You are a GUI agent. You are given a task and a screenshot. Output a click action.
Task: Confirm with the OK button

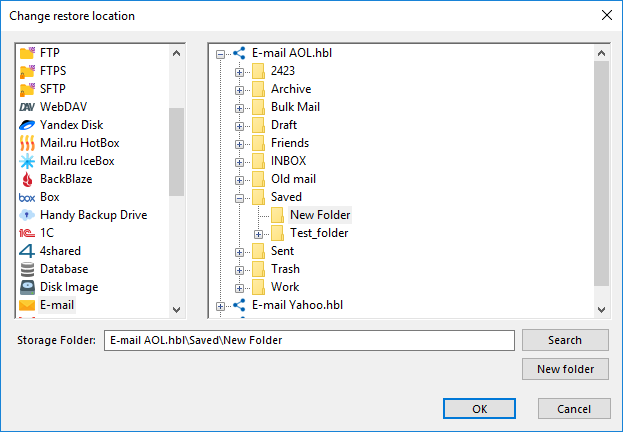pos(480,408)
